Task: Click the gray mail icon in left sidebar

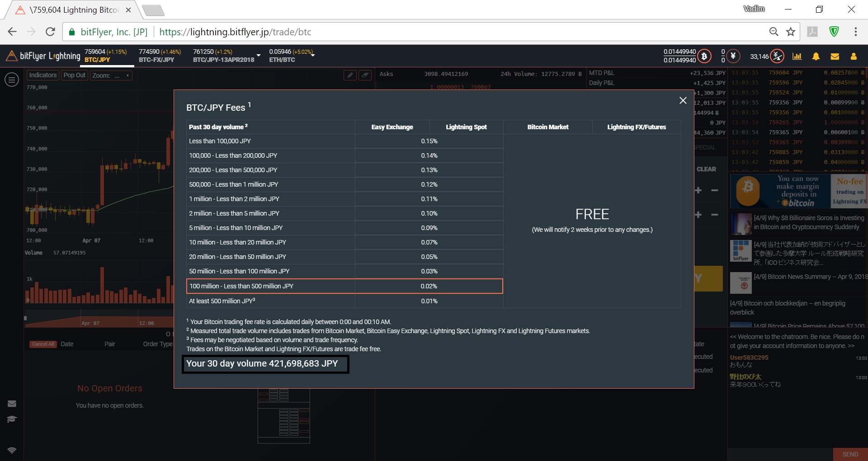Action: click(12, 404)
